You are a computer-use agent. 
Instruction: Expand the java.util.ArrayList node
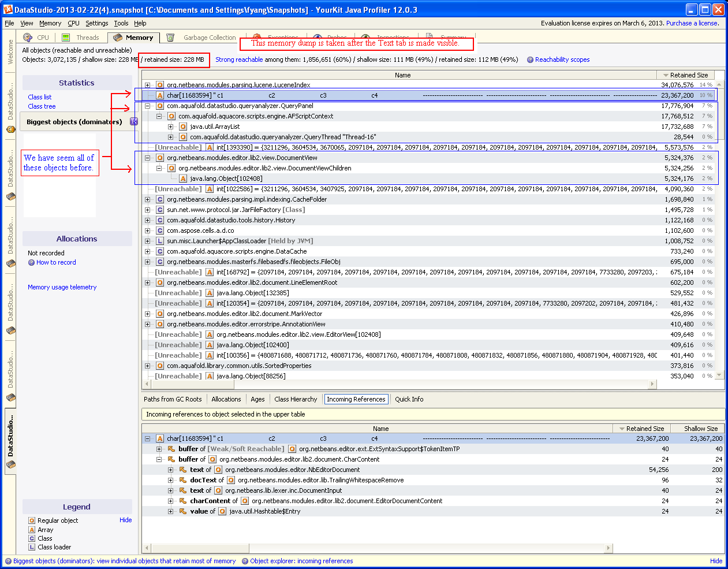pyautogui.click(x=170, y=127)
